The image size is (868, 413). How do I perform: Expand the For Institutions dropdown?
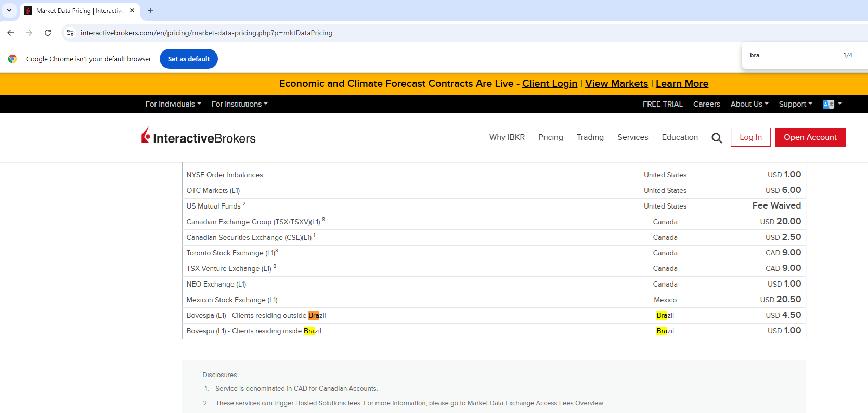pyautogui.click(x=240, y=104)
